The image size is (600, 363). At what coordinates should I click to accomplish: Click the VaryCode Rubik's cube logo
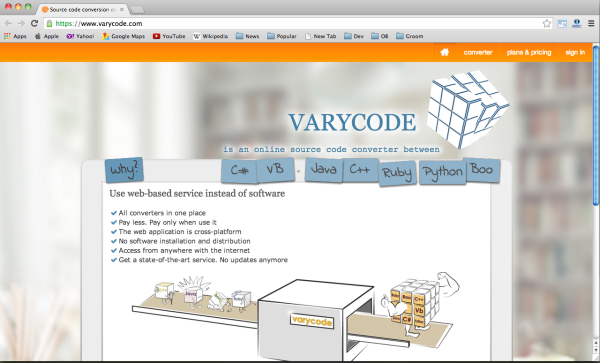[467, 109]
